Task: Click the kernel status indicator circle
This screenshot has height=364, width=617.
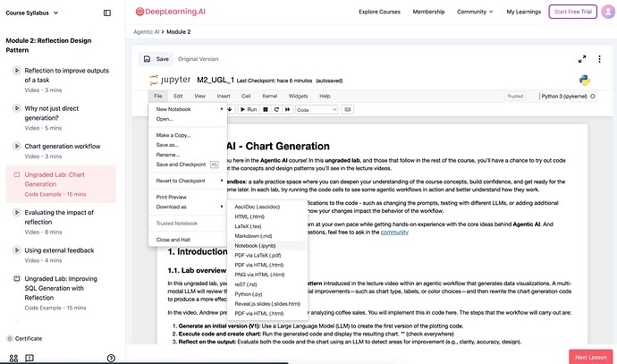Action: click(593, 96)
